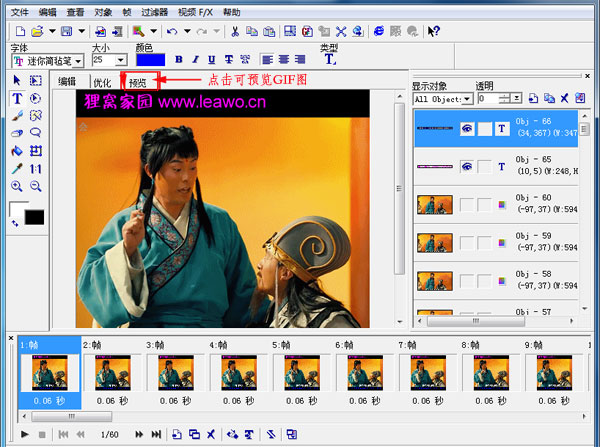This screenshot has height=447, width=600.
Task: Open the font size dropdown
Action: [x=121, y=60]
